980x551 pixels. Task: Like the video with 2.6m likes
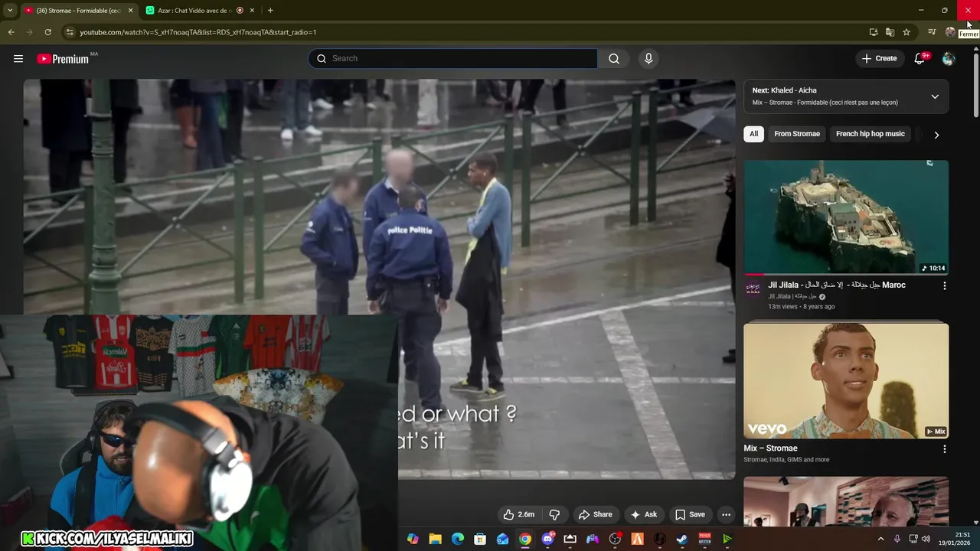[518, 514]
